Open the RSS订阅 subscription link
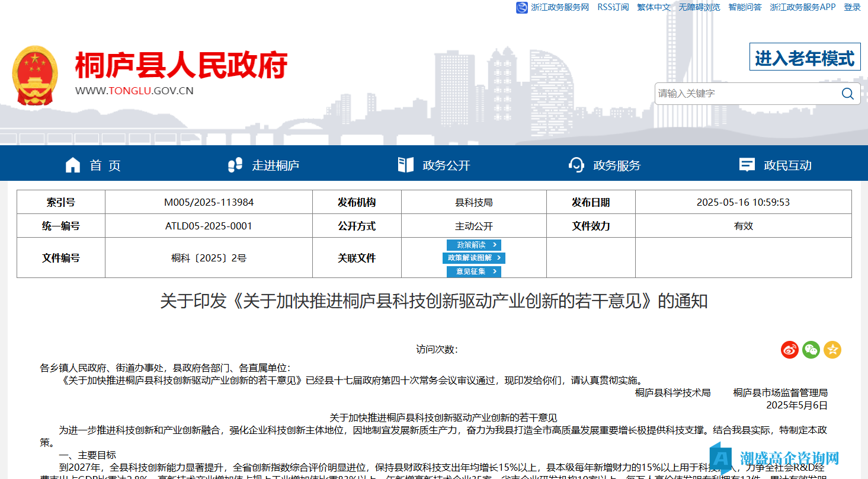 point(613,7)
